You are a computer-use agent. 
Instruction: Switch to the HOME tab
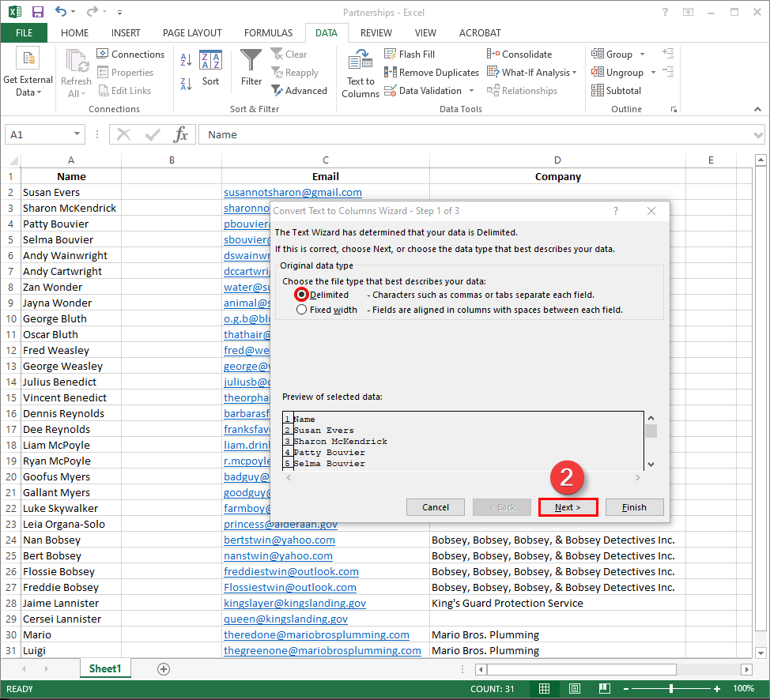[74, 33]
